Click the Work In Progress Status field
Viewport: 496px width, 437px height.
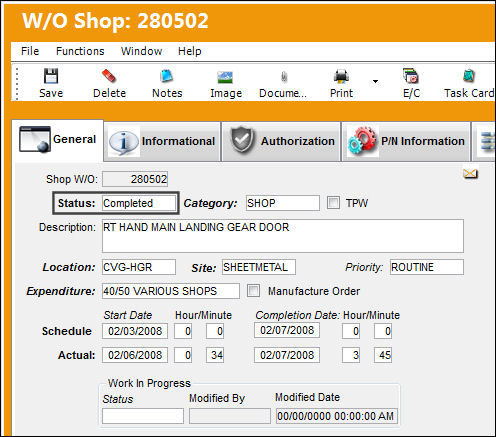point(143,416)
